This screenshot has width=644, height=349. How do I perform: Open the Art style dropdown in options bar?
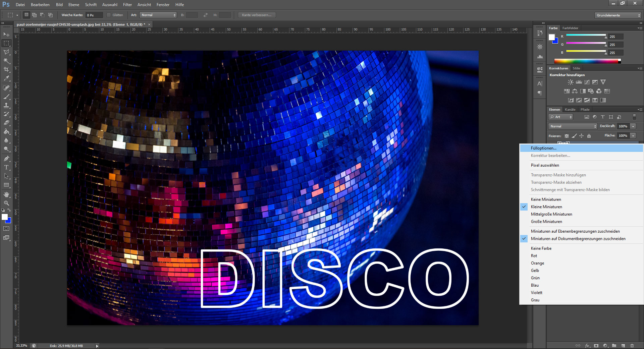point(158,15)
